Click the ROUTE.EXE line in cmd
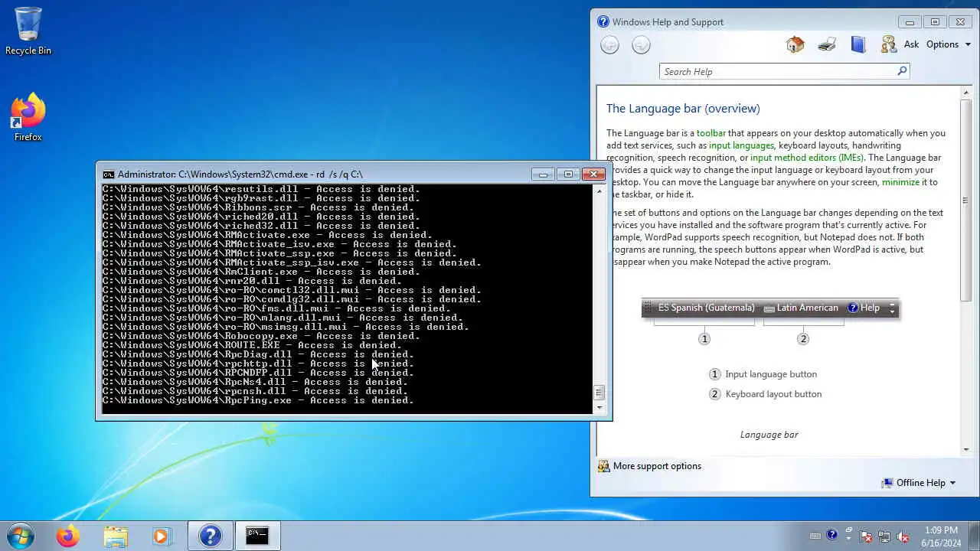 [252, 345]
